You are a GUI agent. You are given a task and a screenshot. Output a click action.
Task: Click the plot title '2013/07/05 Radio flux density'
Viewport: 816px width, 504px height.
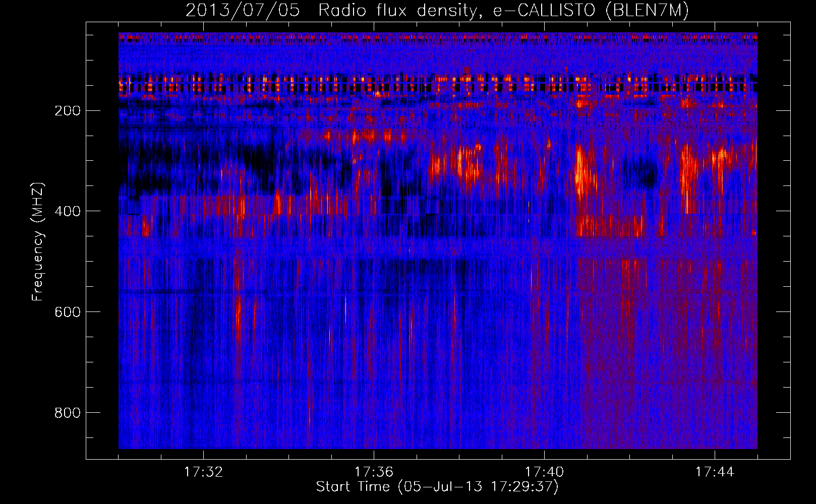437,11
